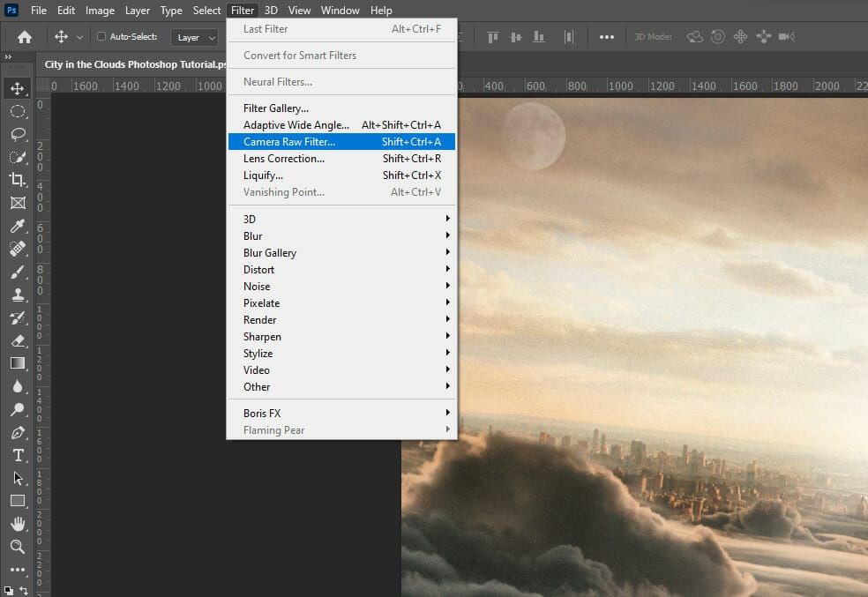Click the 3D zoom video camera icon
Screen dimensions: 868x597
click(787, 36)
